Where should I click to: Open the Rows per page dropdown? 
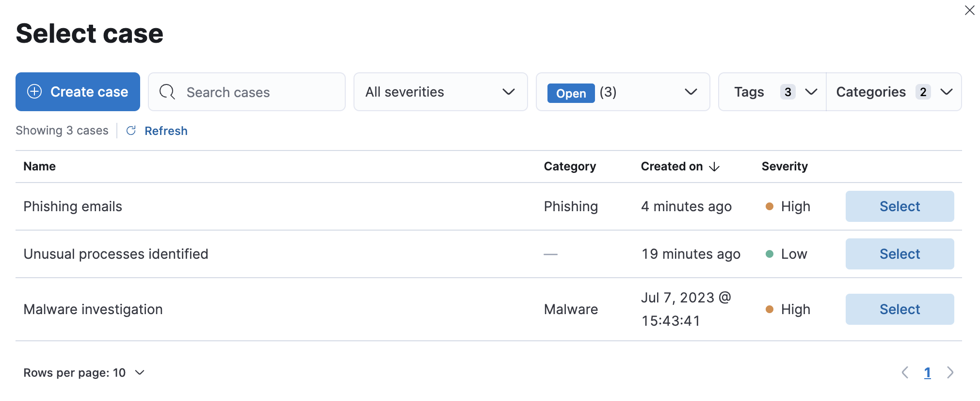tap(84, 372)
